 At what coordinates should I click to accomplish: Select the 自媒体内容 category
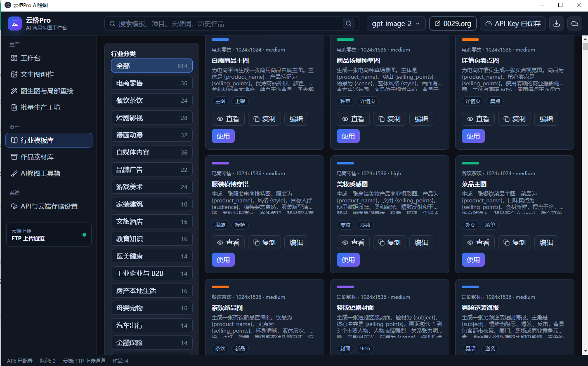tap(152, 152)
